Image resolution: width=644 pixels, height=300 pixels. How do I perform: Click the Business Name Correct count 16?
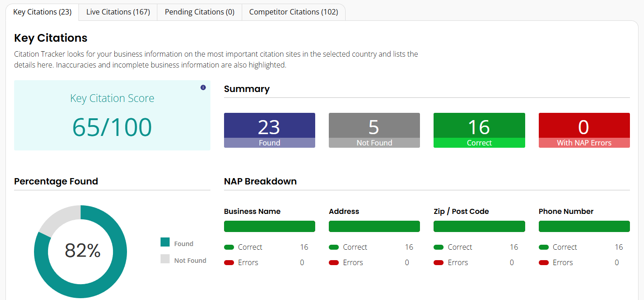click(304, 247)
